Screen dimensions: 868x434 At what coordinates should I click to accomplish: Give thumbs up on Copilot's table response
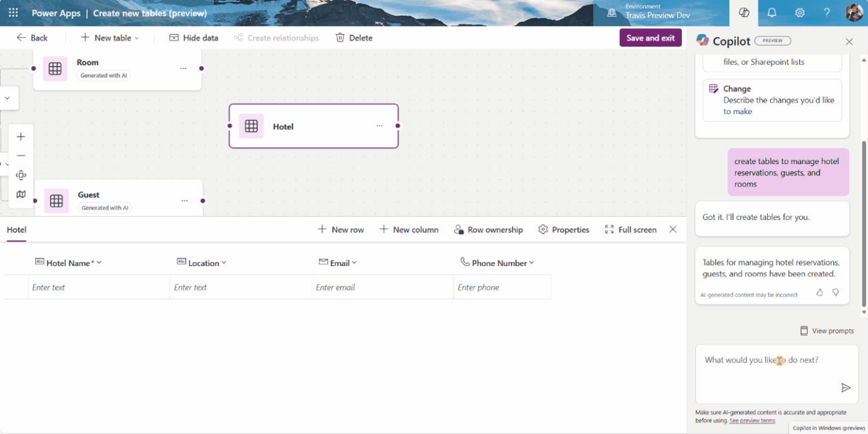819,292
